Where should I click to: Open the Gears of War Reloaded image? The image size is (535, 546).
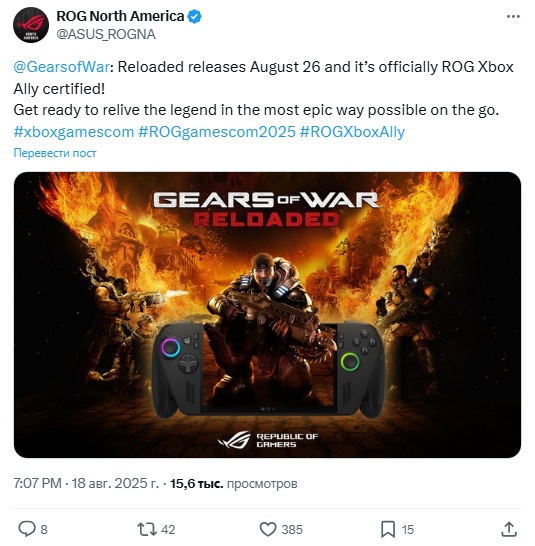click(x=267, y=315)
